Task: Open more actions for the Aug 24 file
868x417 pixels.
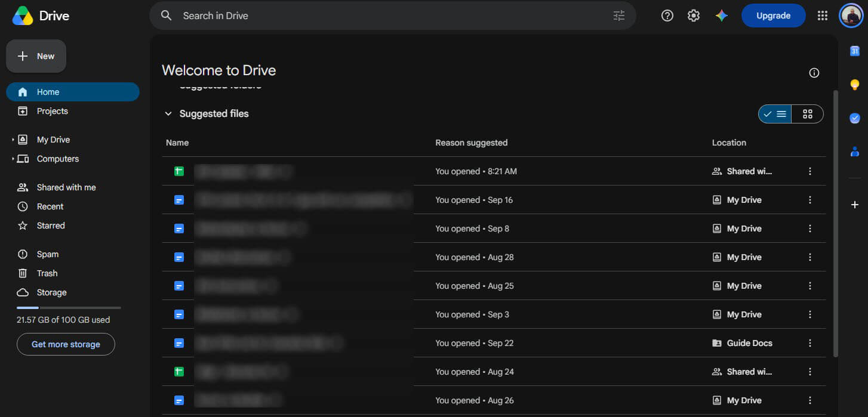Action: [x=810, y=372]
